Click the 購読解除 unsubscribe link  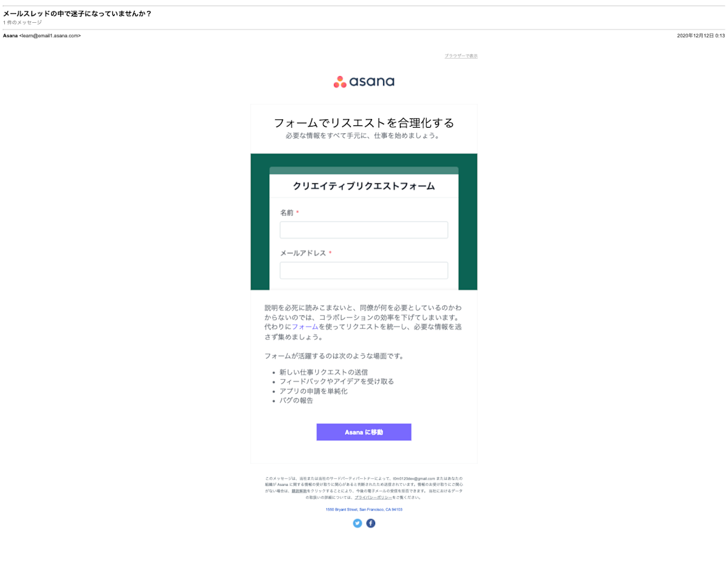(299, 491)
